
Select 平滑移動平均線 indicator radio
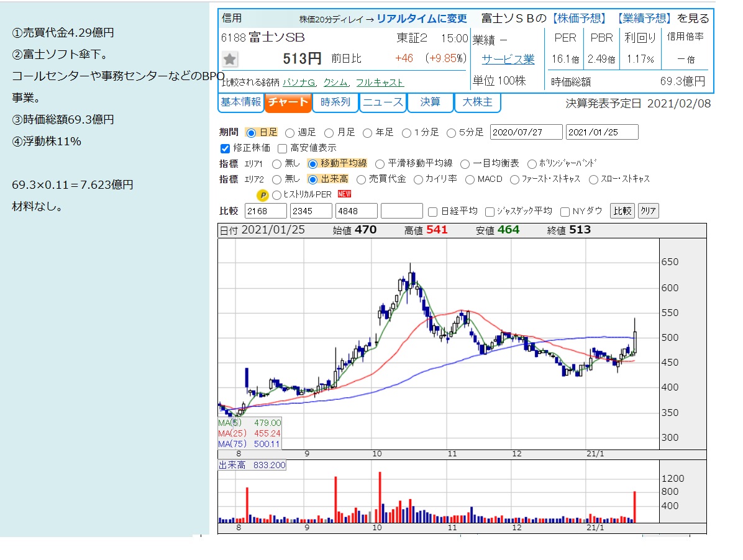click(x=380, y=165)
